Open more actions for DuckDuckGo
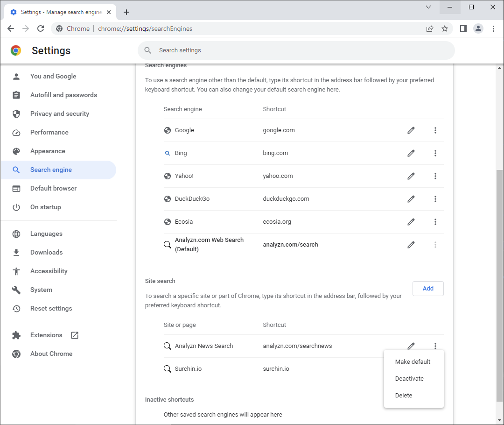The width and height of the screenshot is (504, 425). point(435,199)
